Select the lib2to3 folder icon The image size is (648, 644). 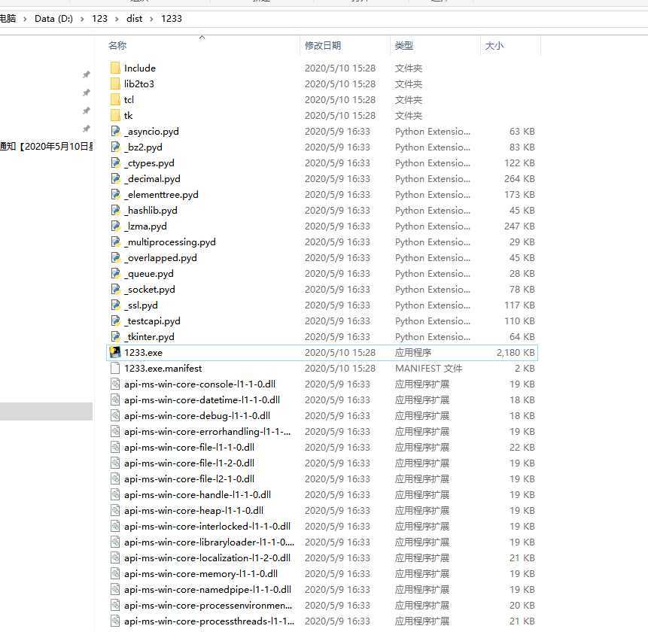pyautogui.click(x=115, y=84)
